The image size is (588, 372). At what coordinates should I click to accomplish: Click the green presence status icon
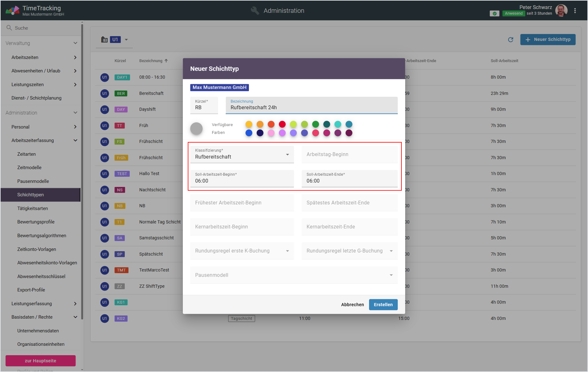pos(494,13)
